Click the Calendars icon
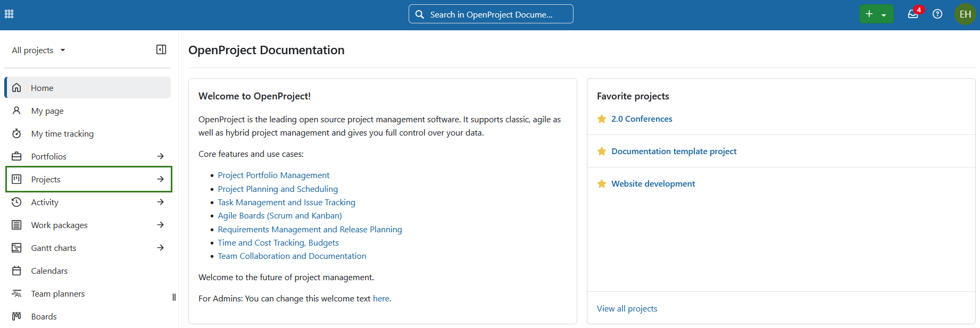Screen dimensions: 980x328 tap(16, 271)
